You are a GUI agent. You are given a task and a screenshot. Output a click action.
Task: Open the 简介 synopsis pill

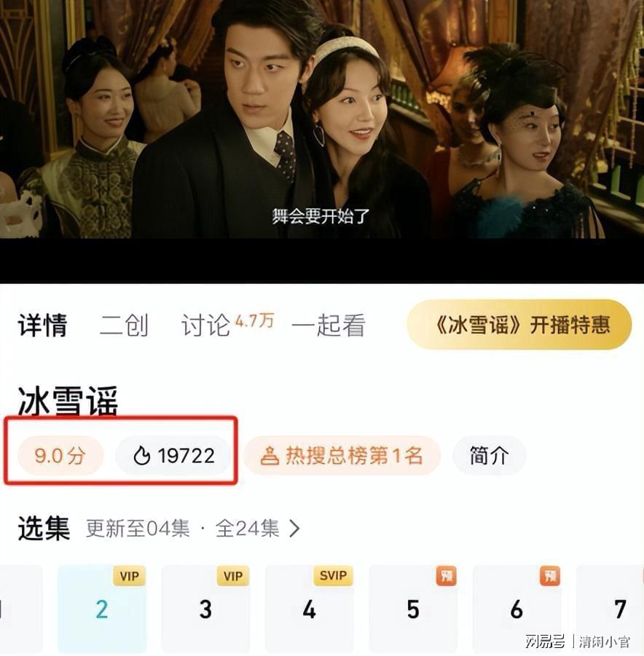[489, 456]
